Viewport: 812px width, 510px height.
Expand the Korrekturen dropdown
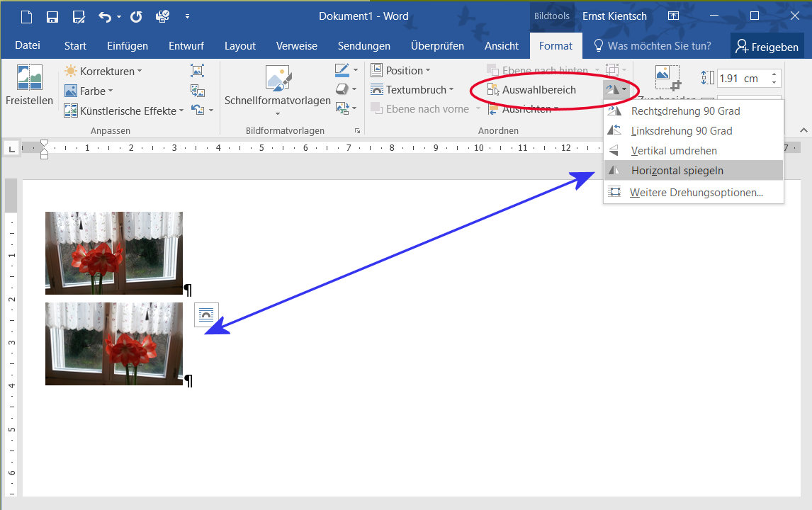(103, 72)
